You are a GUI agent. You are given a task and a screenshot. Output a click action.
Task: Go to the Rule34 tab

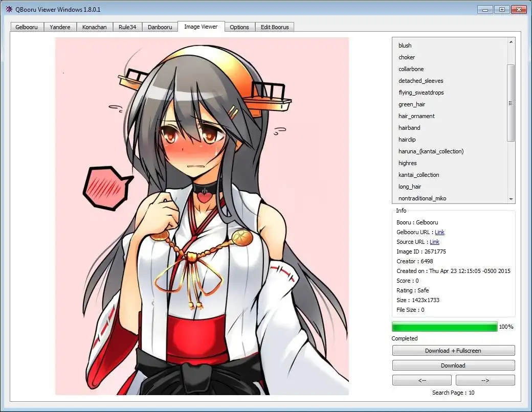127,27
